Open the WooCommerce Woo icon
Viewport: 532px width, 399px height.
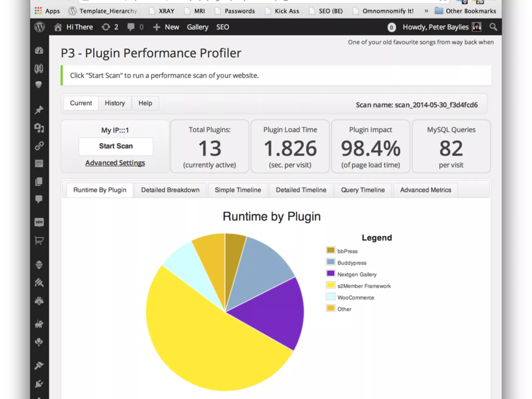tap(39, 222)
